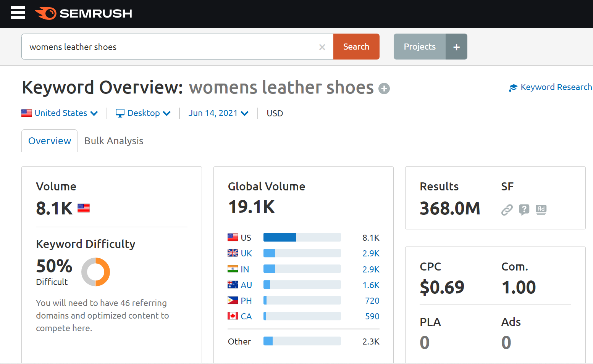The width and height of the screenshot is (593, 364).
Task: Click the UK volume bar
Action: [302, 253]
